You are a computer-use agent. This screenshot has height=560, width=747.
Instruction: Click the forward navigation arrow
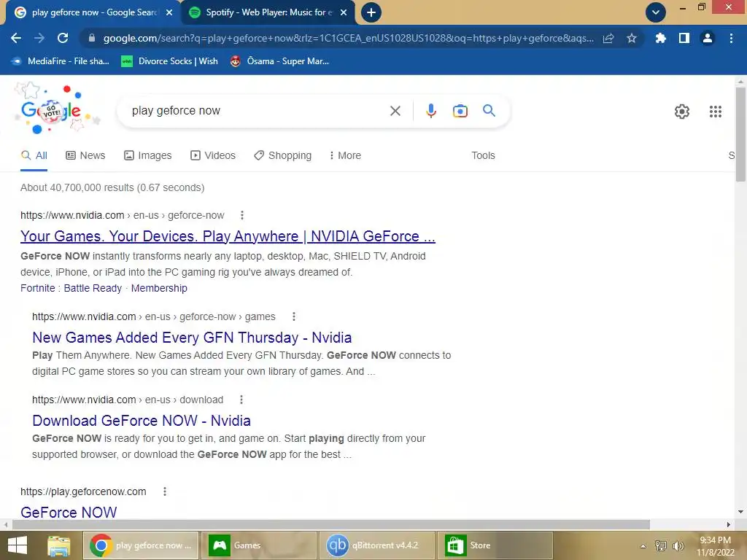pos(39,38)
